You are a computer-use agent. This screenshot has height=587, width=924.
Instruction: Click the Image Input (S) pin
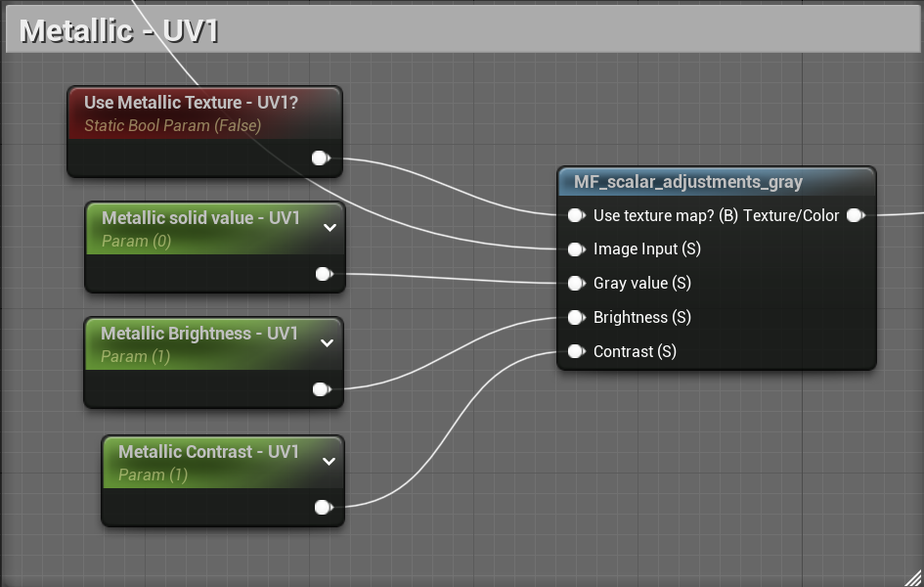click(576, 249)
